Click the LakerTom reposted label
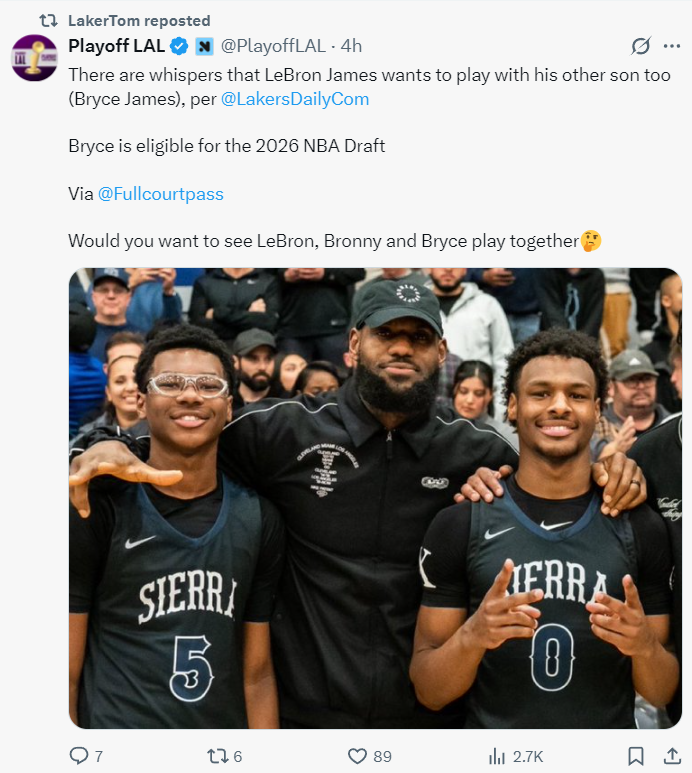 (139, 20)
